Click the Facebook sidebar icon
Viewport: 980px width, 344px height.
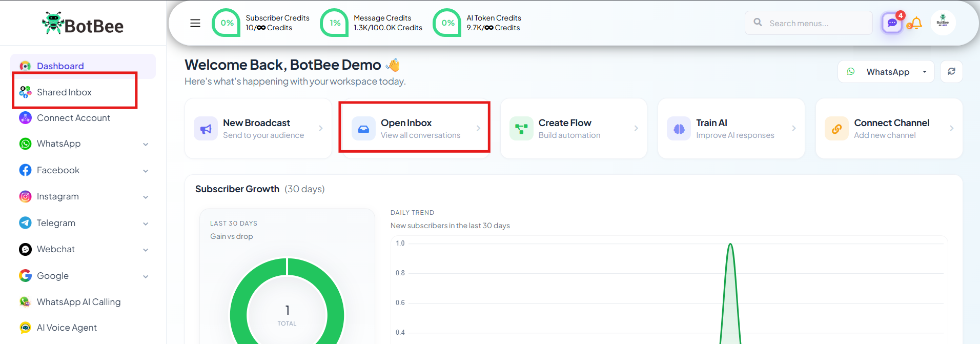[x=25, y=170]
